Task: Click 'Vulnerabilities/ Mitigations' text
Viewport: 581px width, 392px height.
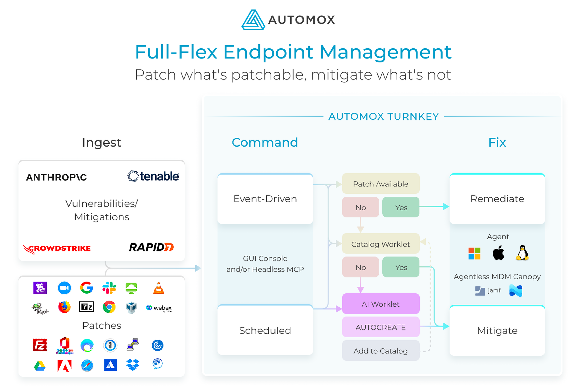Action: pos(102,210)
